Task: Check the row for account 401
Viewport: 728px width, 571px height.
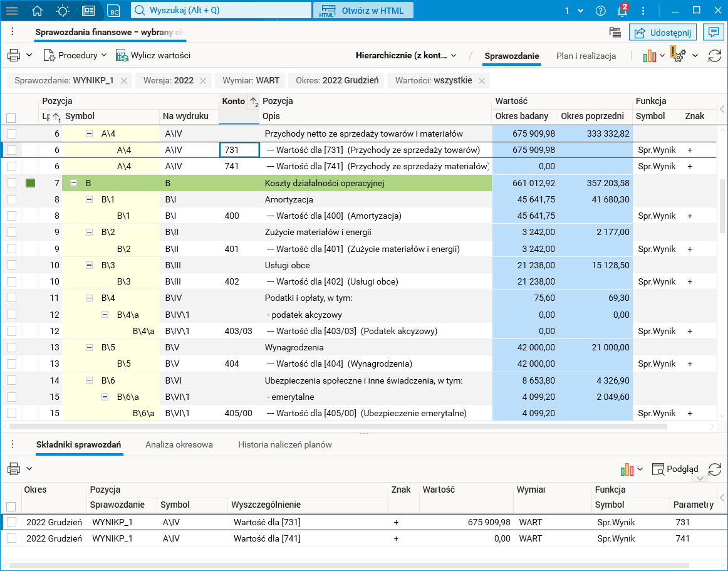Action: pos(12,249)
